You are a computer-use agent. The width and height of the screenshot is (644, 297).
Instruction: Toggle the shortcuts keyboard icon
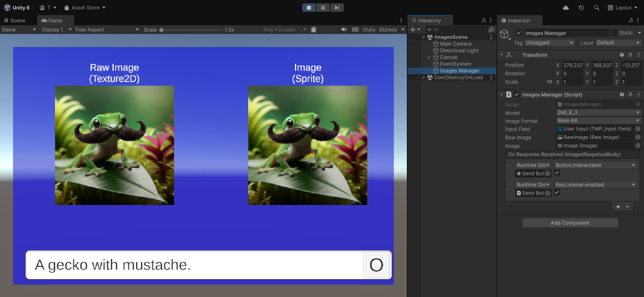coord(355,30)
